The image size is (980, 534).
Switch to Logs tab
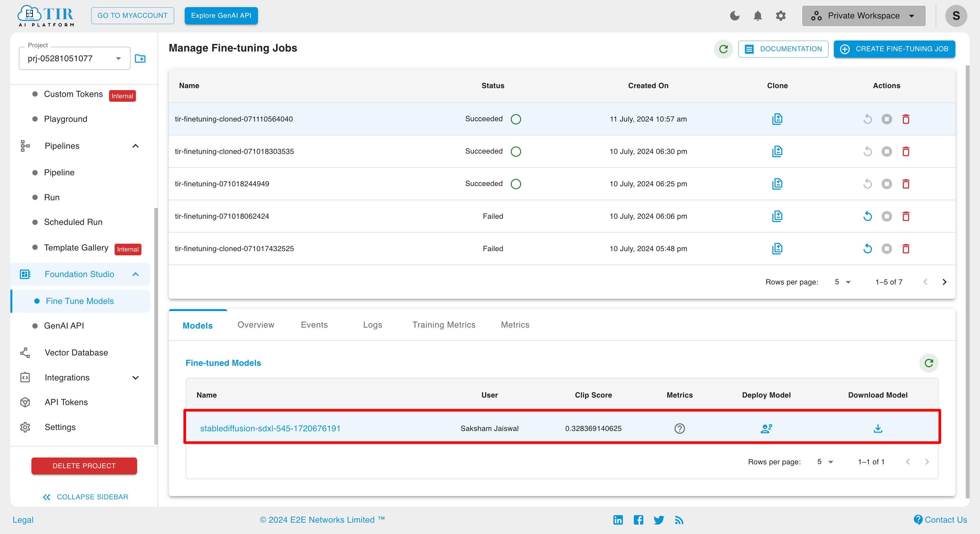tap(372, 324)
